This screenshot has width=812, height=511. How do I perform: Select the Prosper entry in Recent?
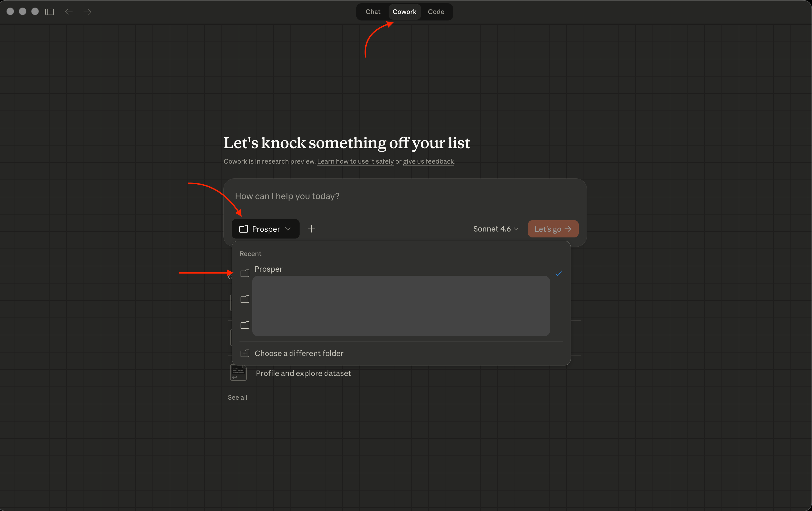tap(268, 269)
